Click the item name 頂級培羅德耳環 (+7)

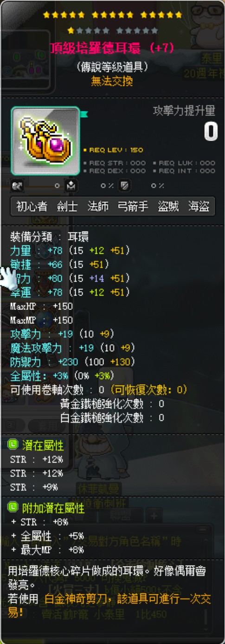(113, 48)
